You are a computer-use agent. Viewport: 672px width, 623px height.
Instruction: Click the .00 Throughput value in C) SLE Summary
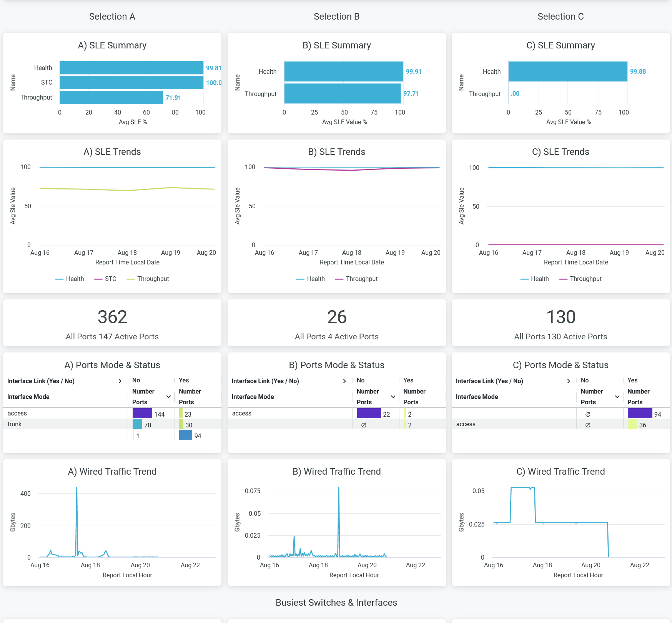[515, 93]
